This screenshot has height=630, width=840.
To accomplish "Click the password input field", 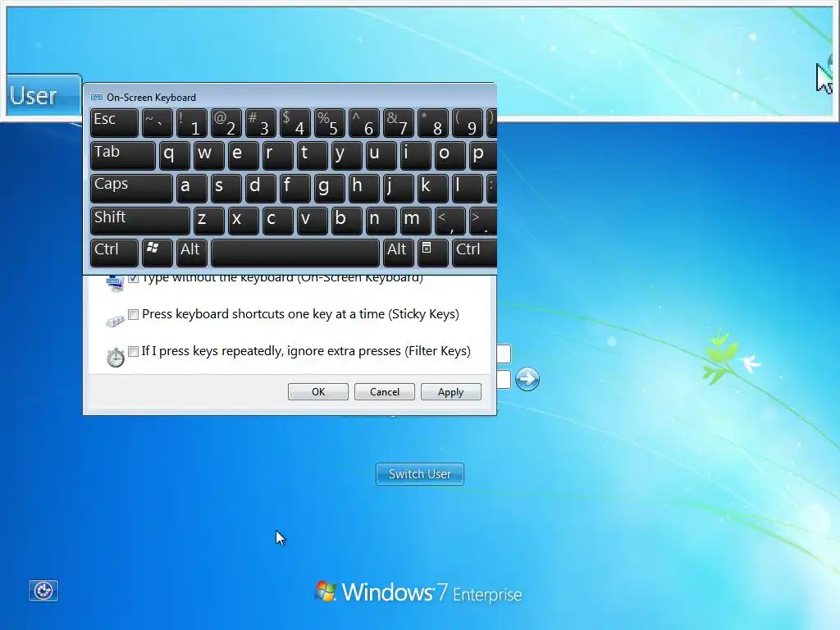I will pyautogui.click(x=504, y=379).
